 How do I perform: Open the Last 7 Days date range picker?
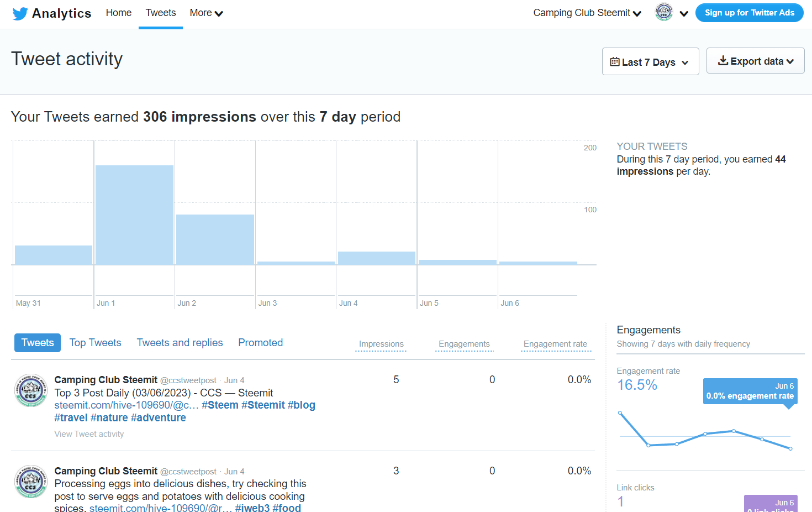pos(650,61)
